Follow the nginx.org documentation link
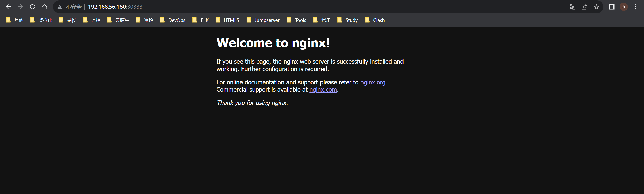 [x=373, y=82]
